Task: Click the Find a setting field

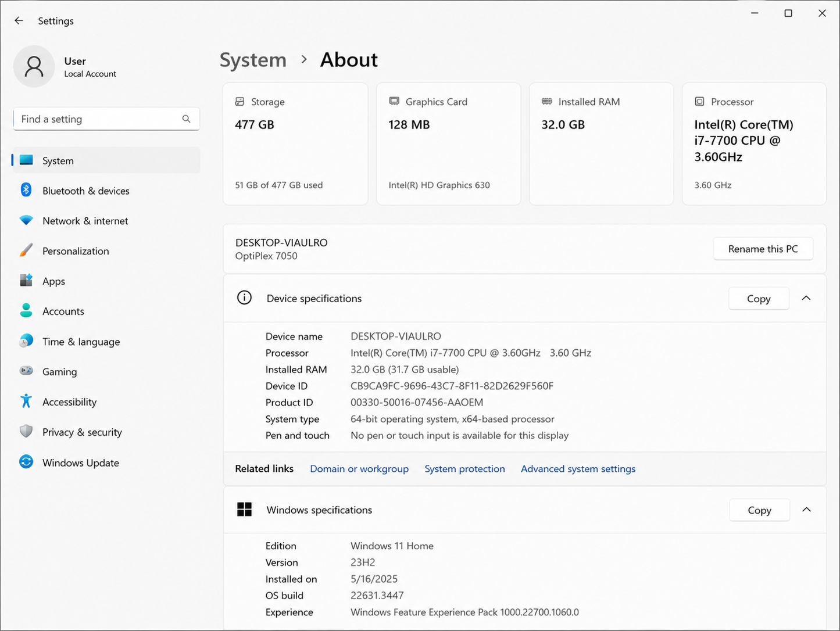Action: click(x=106, y=119)
